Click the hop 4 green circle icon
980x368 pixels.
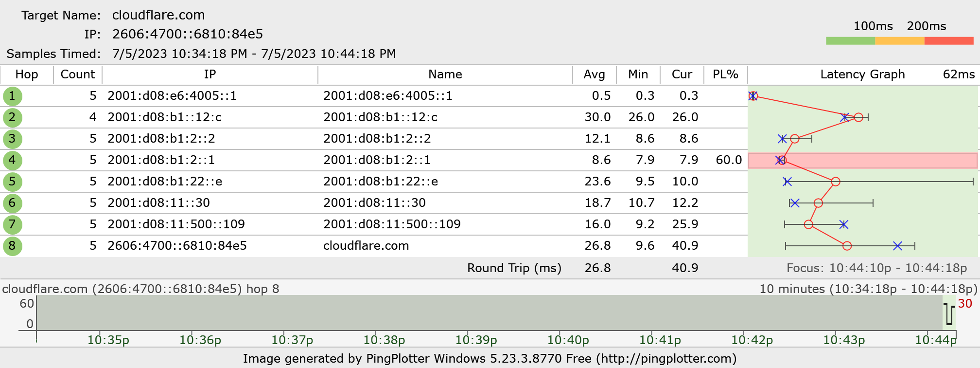[x=12, y=160]
